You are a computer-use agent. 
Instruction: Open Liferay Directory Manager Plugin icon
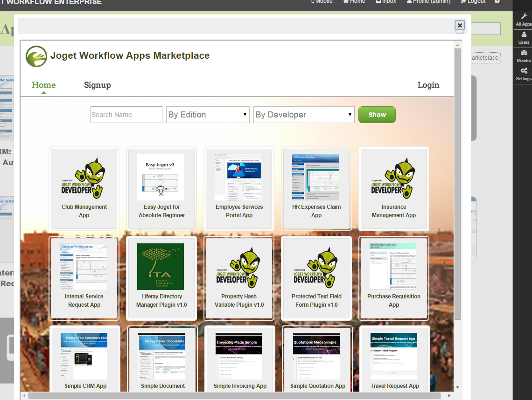[x=161, y=267]
